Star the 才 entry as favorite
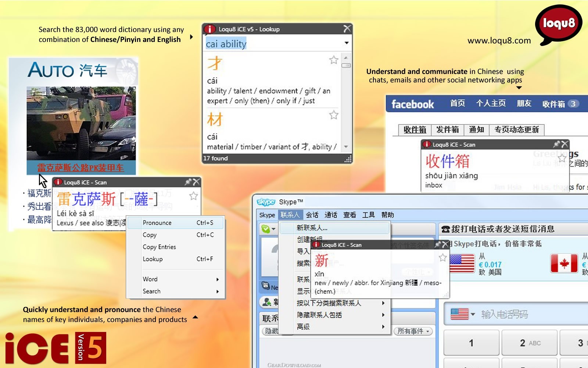This screenshot has width=588, height=368. pyautogui.click(x=334, y=60)
